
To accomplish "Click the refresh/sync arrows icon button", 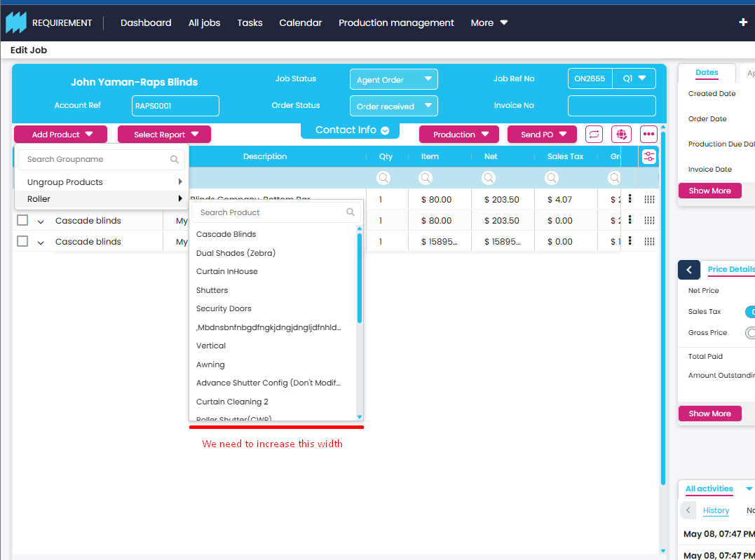I will [x=594, y=134].
